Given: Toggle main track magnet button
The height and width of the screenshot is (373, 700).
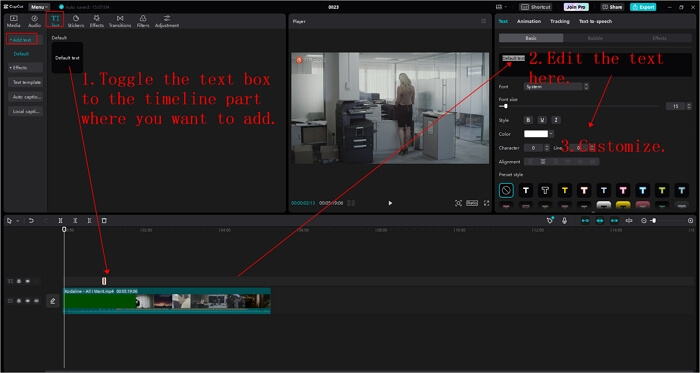Looking at the screenshot, I should pyautogui.click(x=585, y=220).
